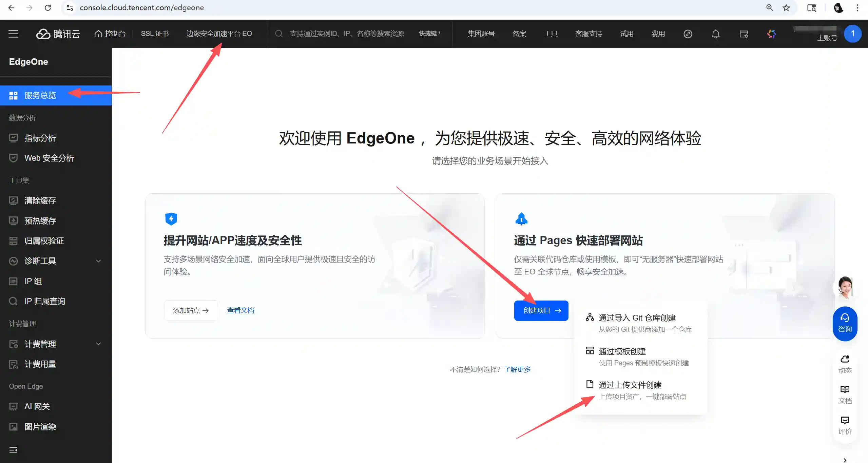Click 诊断工具 pulse icon
This screenshot has height=463, width=868.
point(13,261)
